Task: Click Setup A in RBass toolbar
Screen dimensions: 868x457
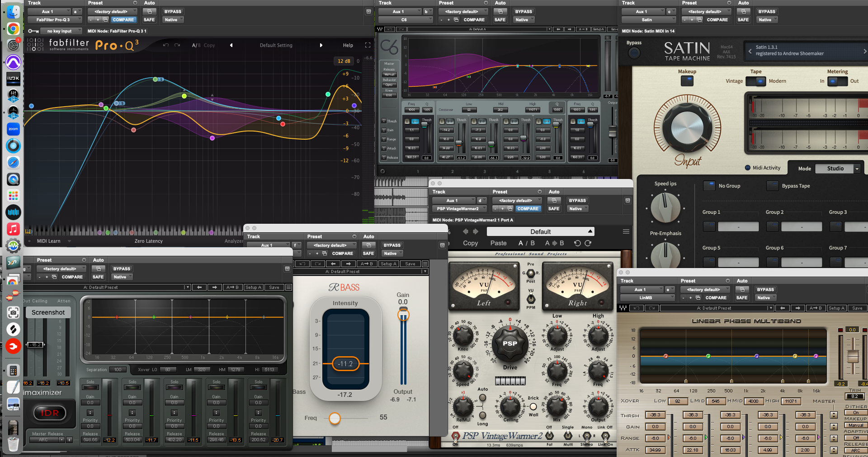Action: coord(388,264)
